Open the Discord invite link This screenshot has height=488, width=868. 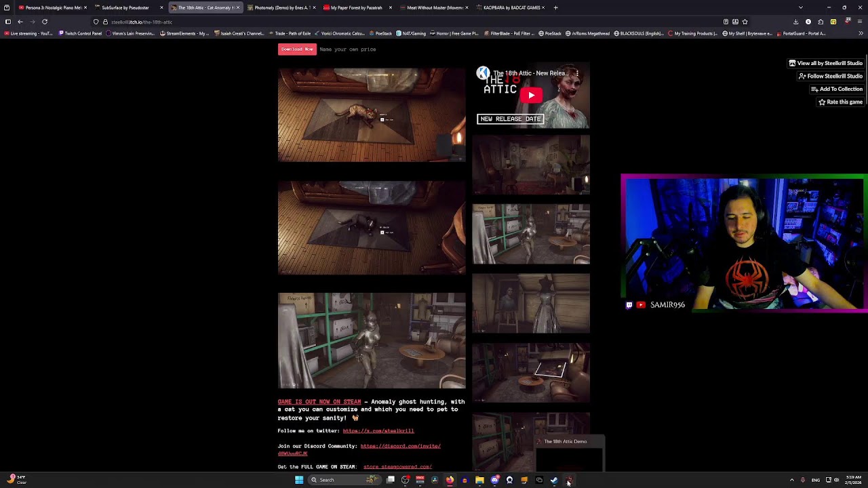[x=400, y=446]
